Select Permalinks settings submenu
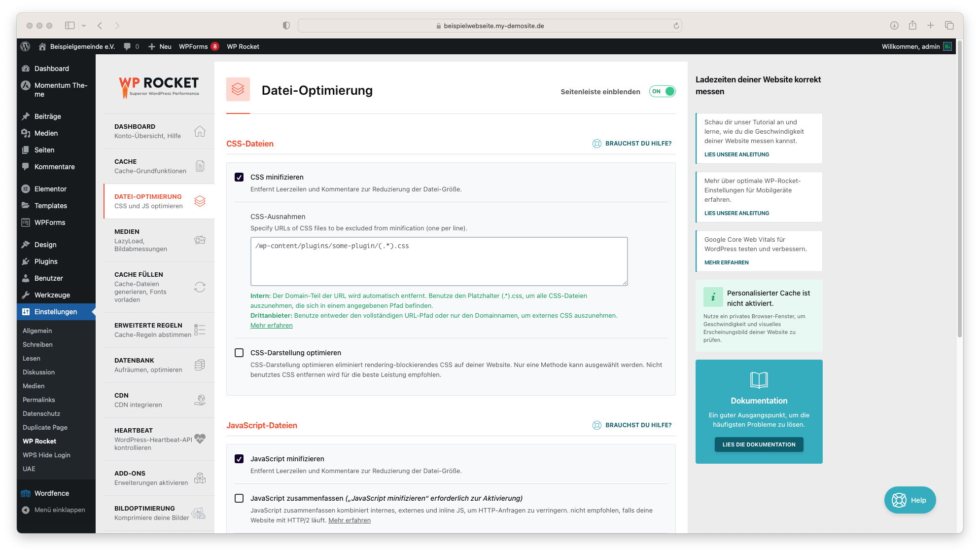The image size is (980, 554). click(x=39, y=400)
